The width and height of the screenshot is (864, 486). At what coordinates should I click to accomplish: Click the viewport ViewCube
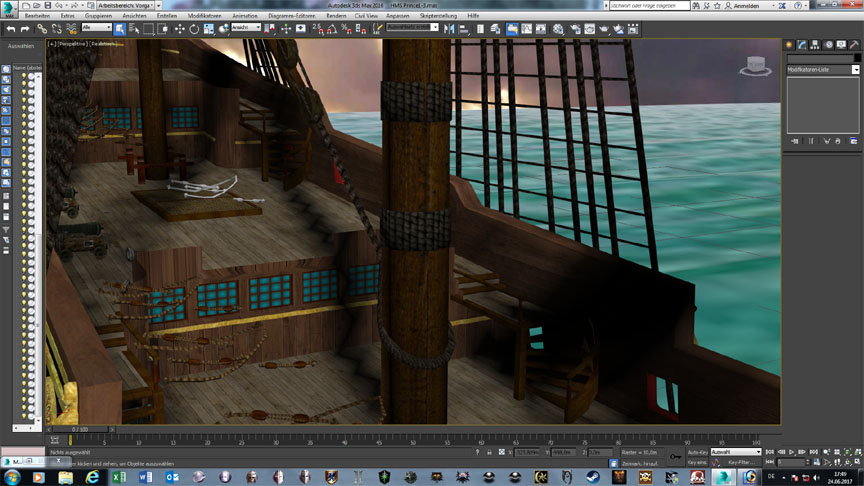coord(755,66)
